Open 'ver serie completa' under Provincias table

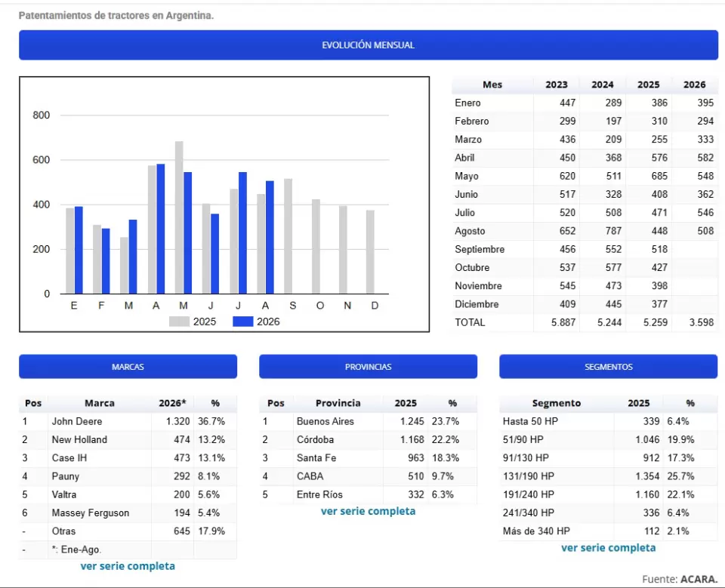pyautogui.click(x=368, y=511)
